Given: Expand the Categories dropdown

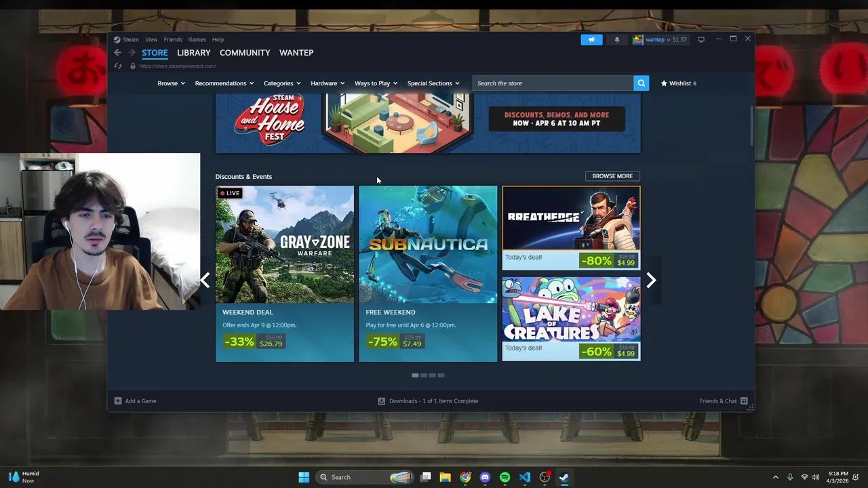Looking at the screenshot, I should pos(282,83).
